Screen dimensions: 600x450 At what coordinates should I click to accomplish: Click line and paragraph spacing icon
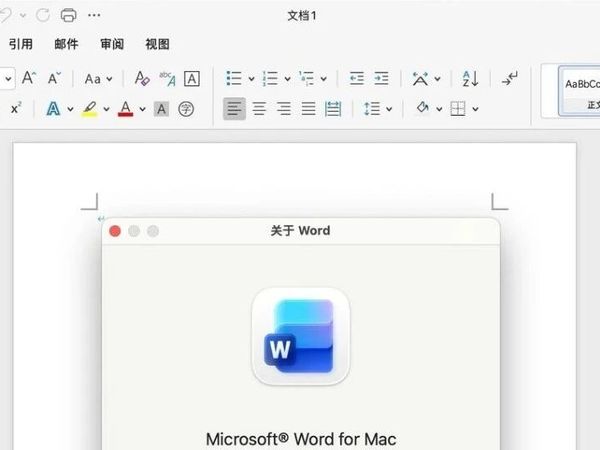(372, 109)
